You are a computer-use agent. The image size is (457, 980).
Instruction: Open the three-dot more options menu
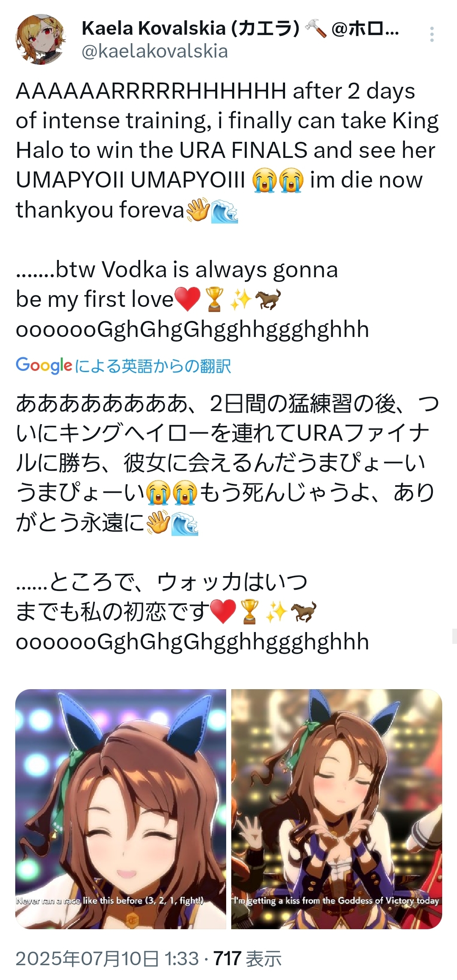[x=432, y=34]
